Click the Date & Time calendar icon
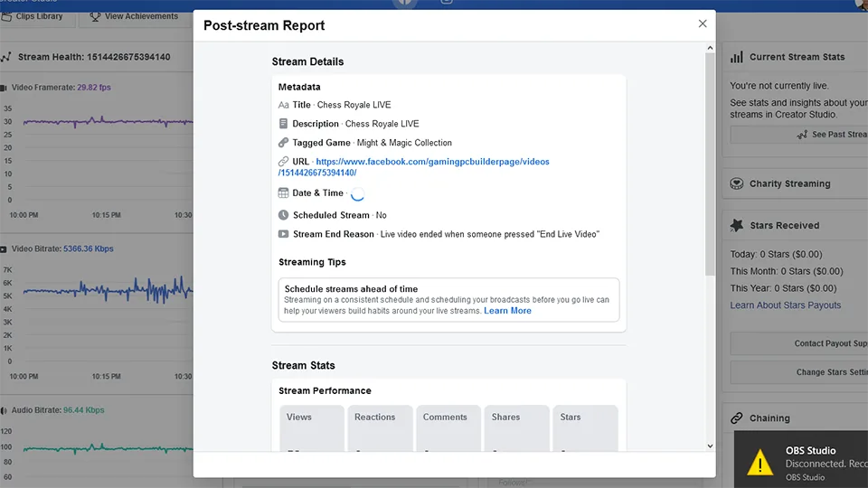 [283, 193]
